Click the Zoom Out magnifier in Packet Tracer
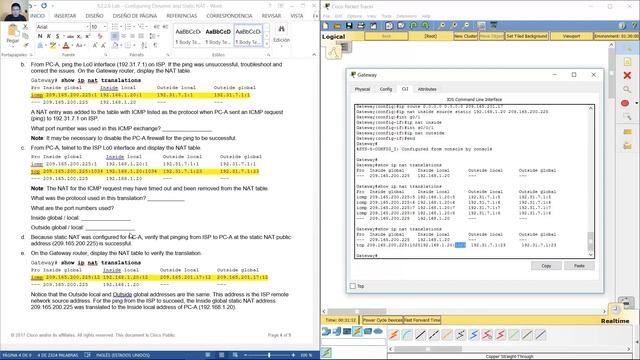 467,26
